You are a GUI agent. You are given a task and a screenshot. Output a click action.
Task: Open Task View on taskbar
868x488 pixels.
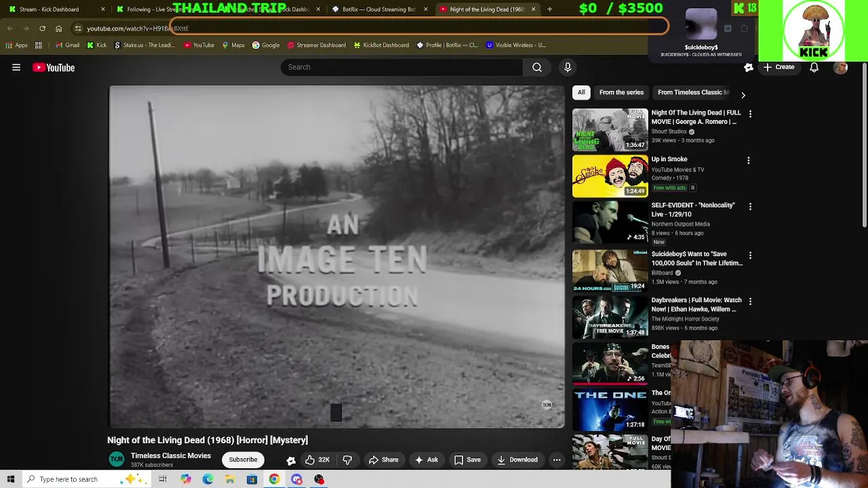point(163,479)
